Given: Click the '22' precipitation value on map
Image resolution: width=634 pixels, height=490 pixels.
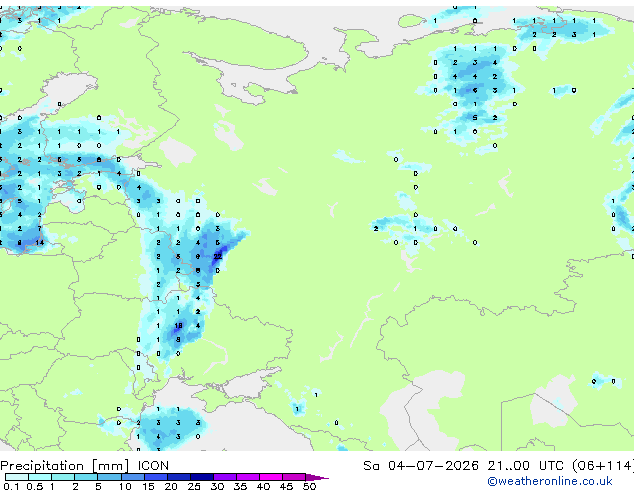Looking at the screenshot, I should [218, 256].
